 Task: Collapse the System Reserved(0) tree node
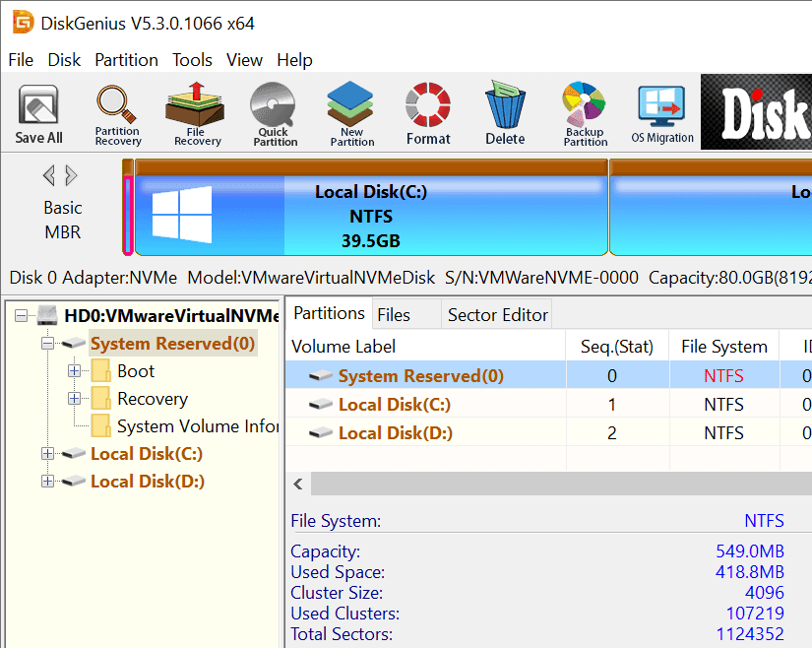(x=47, y=344)
